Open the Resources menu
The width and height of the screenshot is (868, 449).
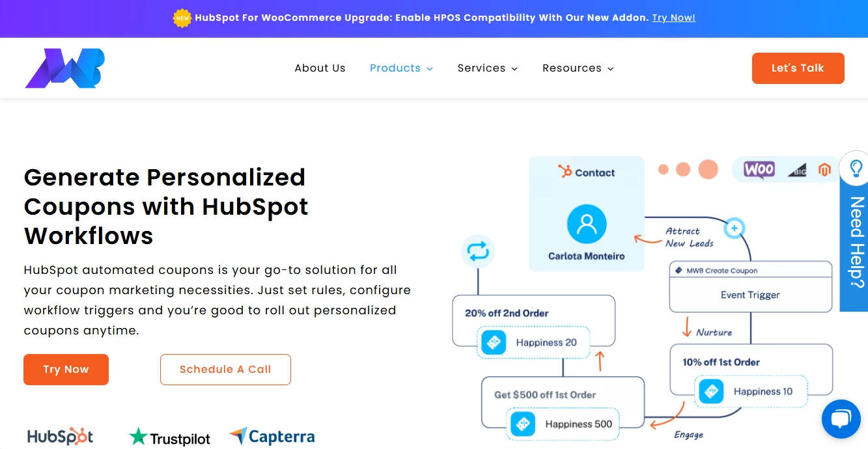[x=572, y=68]
